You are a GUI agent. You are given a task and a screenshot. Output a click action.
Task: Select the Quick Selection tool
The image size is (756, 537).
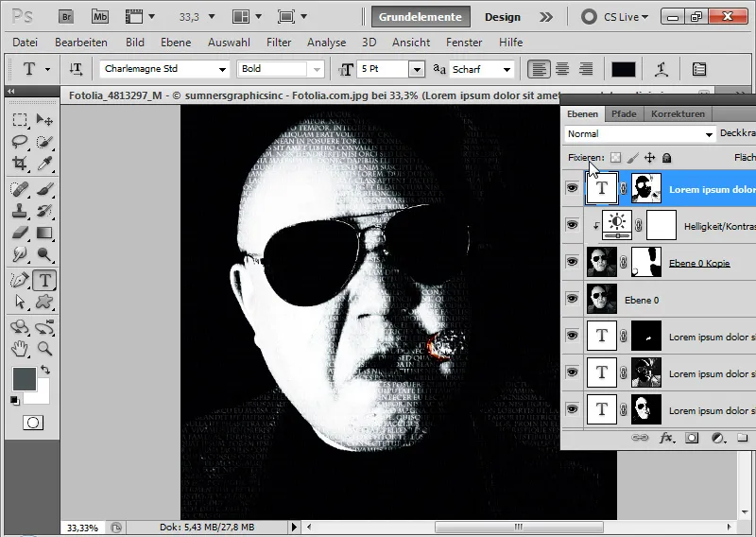pos(44,142)
